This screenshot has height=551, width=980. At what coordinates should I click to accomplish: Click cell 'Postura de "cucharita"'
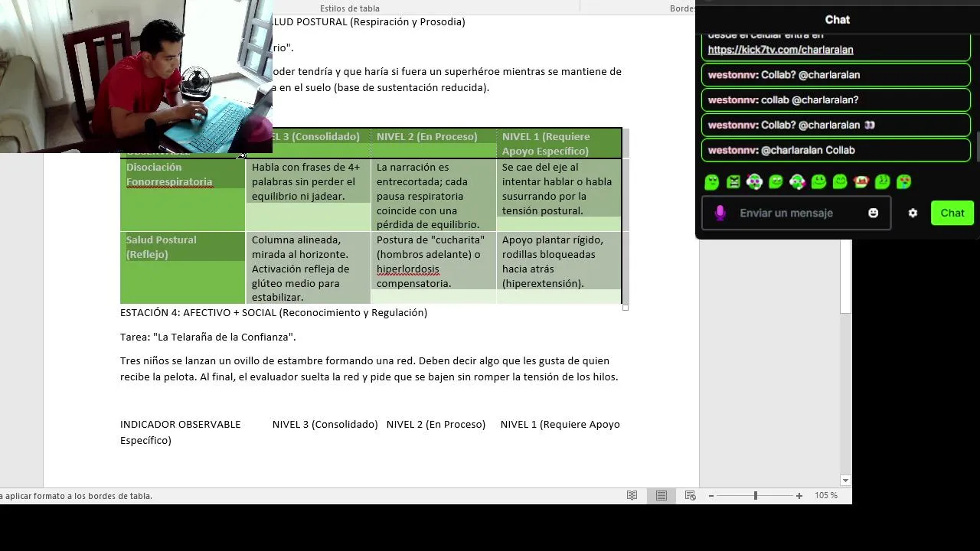click(x=433, y=268)
